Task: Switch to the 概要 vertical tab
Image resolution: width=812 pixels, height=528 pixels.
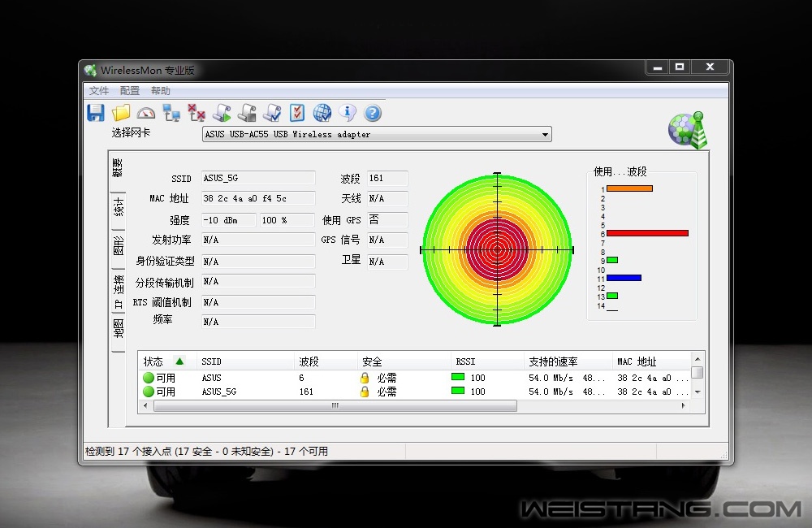Action: pos(118,168)
